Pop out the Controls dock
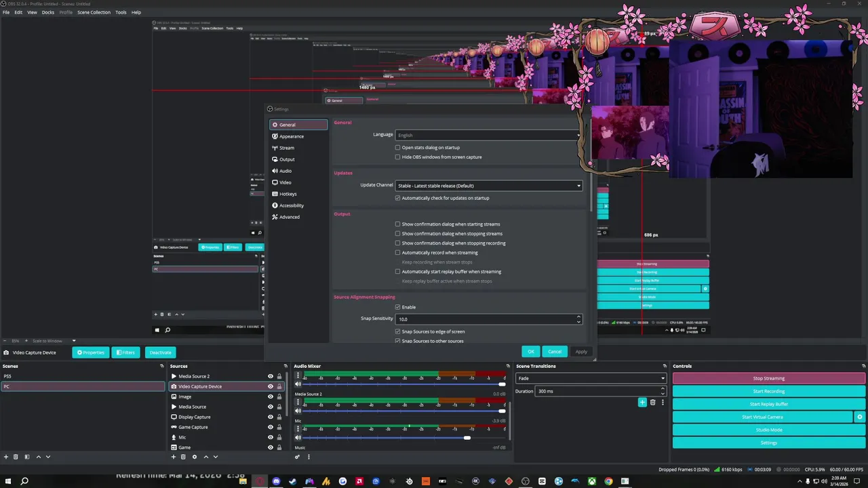The image size is (868, 488). coord(862,366)
